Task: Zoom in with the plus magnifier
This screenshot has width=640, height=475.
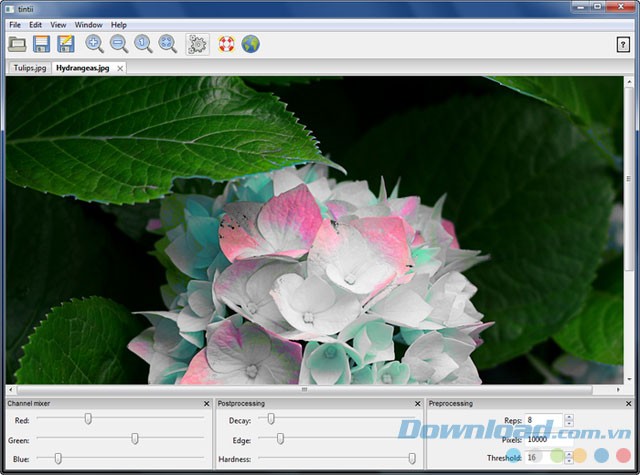Action: [x=95, y=44]
